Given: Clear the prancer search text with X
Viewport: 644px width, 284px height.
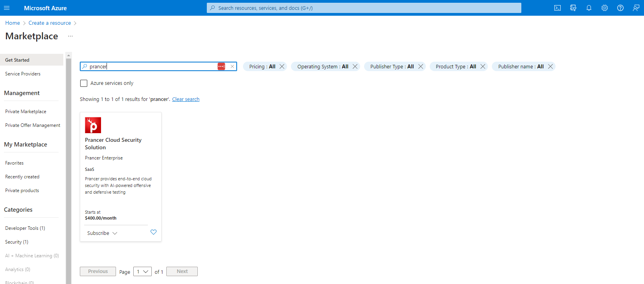Looking at the screenshot, I should [232, 66].
